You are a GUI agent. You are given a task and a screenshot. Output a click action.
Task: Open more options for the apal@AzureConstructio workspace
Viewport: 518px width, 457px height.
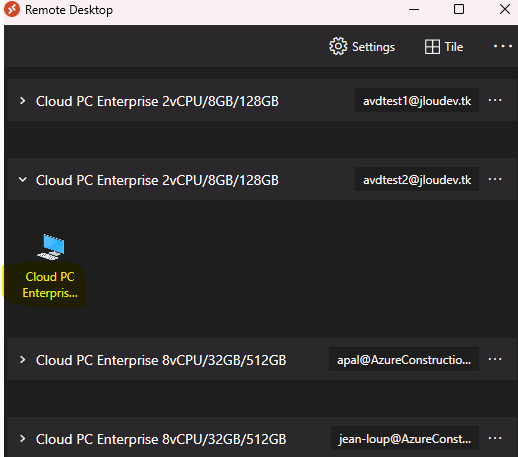495,359
